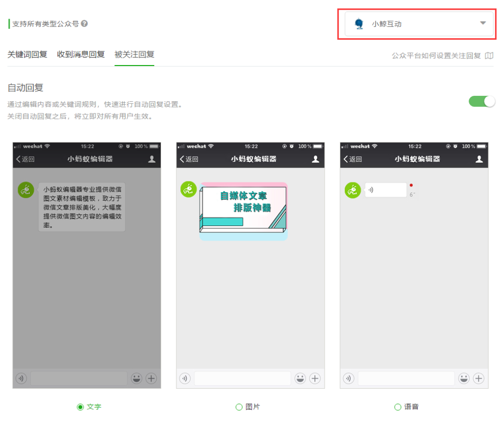Image resolution: width=504 pixels, height=422 pixels.
Task: Toggle the 自动回复 switch off
Action: click(482, 102)
